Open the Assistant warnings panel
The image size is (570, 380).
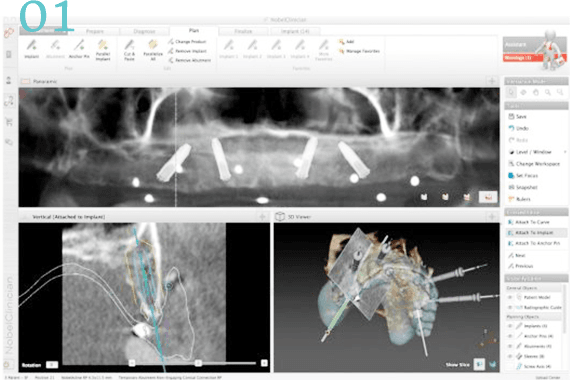click(522, 57)
